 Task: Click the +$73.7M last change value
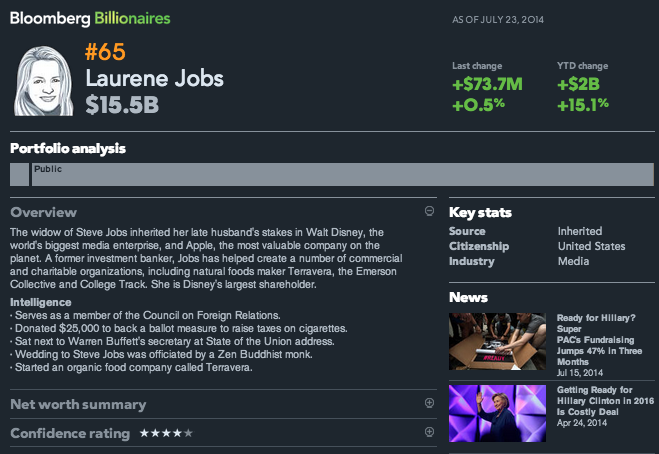[x=487, y=84]
